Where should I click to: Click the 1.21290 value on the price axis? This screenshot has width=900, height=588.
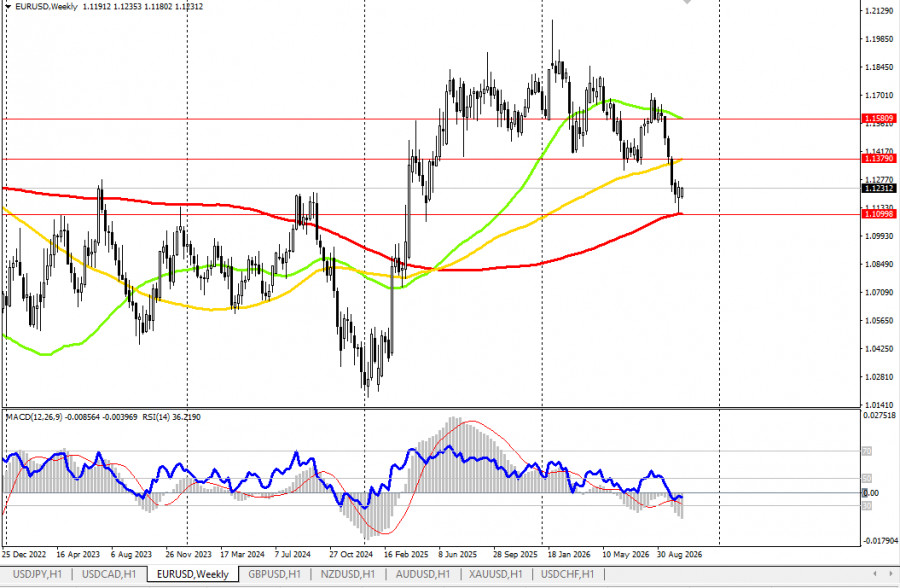pyautogui.click(x=879, y=11)
